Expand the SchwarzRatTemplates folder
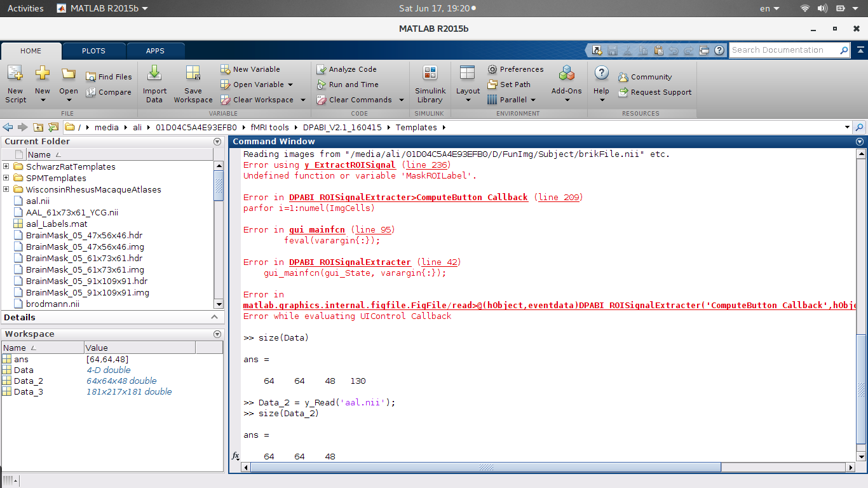The height and width of the screenshot is (488, 868). (6, 166)
